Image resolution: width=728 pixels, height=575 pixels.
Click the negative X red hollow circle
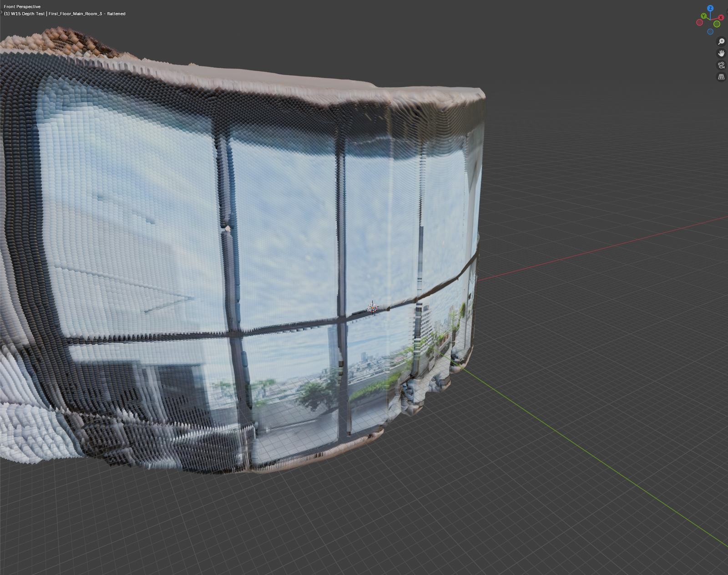coord(700,22)
